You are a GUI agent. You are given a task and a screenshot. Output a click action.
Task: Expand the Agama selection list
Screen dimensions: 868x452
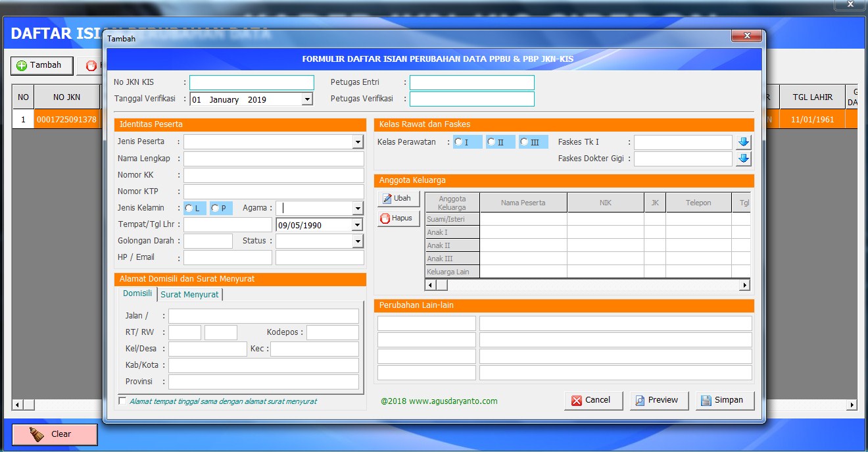click(x=357, y=207)
